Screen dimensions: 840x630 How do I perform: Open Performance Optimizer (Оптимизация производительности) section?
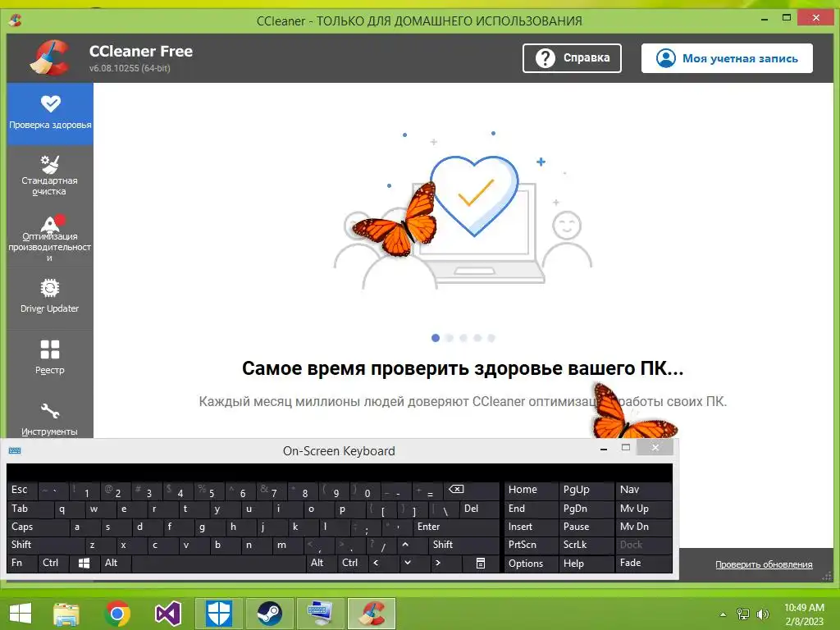(x=50, y=237)
